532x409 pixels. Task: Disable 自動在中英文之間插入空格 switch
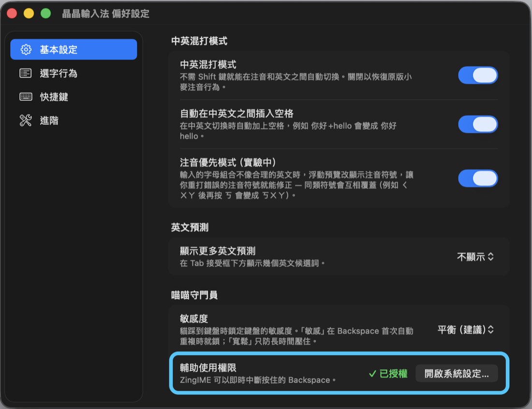pyautogui.click(x=478, y=124)
